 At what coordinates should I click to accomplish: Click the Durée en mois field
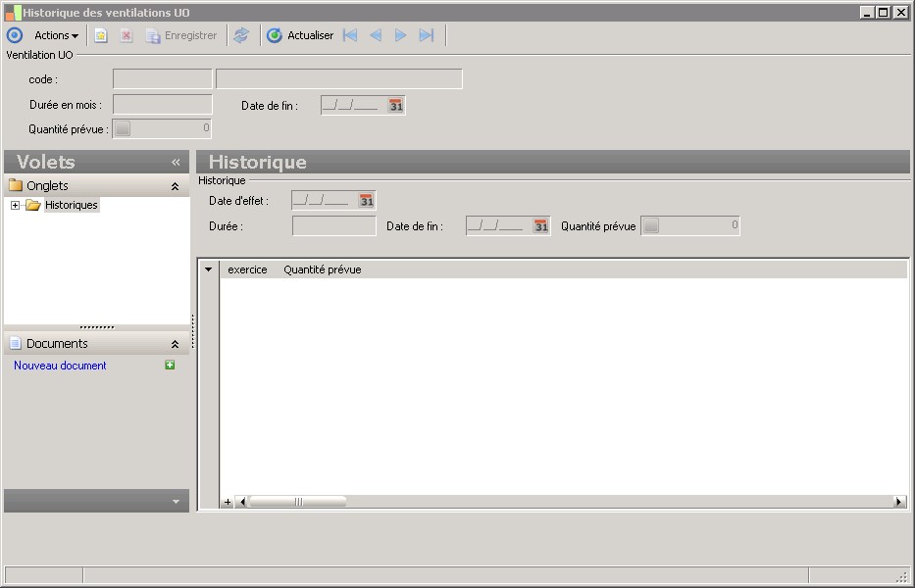(x=162, y=105)
